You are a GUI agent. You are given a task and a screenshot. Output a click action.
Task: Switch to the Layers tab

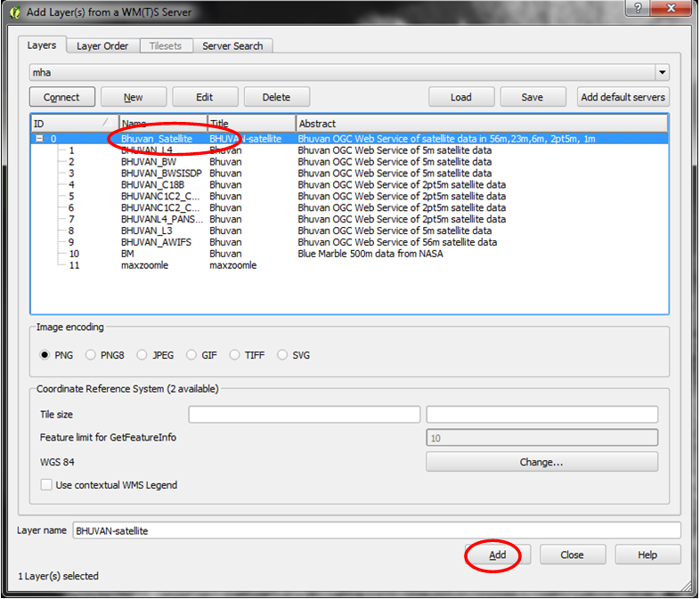point(42,45)
